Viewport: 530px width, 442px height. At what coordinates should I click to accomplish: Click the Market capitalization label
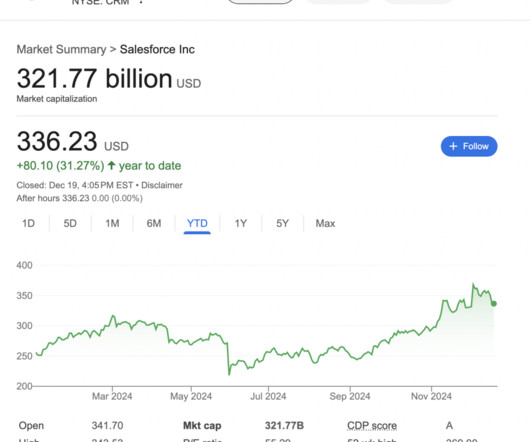pos(57,99)
